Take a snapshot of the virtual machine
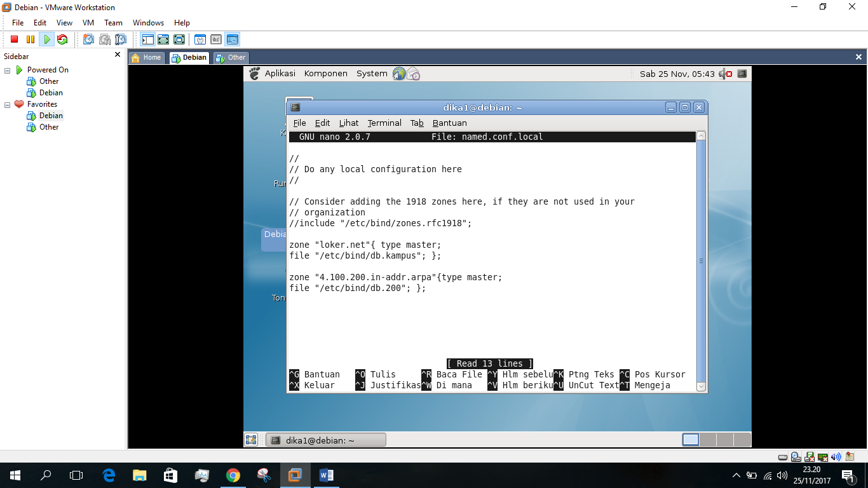Viewport: 868px width, 488px height. coord(88,39)
